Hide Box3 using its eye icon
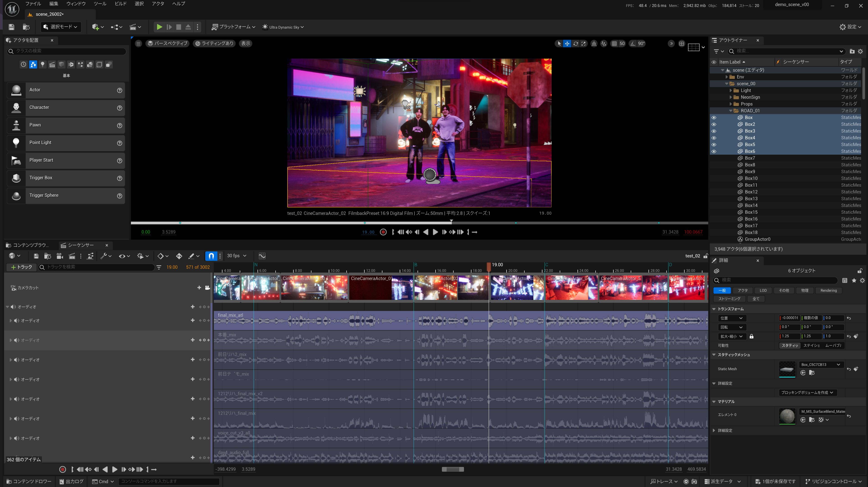 [714, 131]
